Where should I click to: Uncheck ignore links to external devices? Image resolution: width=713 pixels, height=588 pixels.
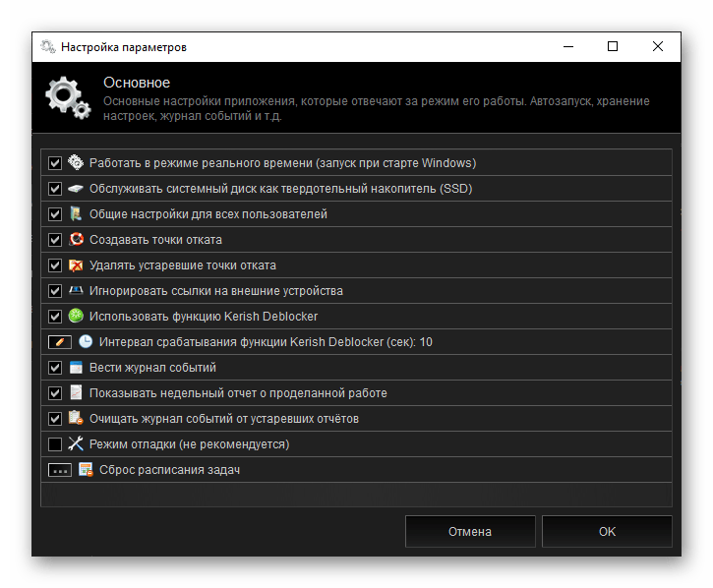tap(55, 291)
